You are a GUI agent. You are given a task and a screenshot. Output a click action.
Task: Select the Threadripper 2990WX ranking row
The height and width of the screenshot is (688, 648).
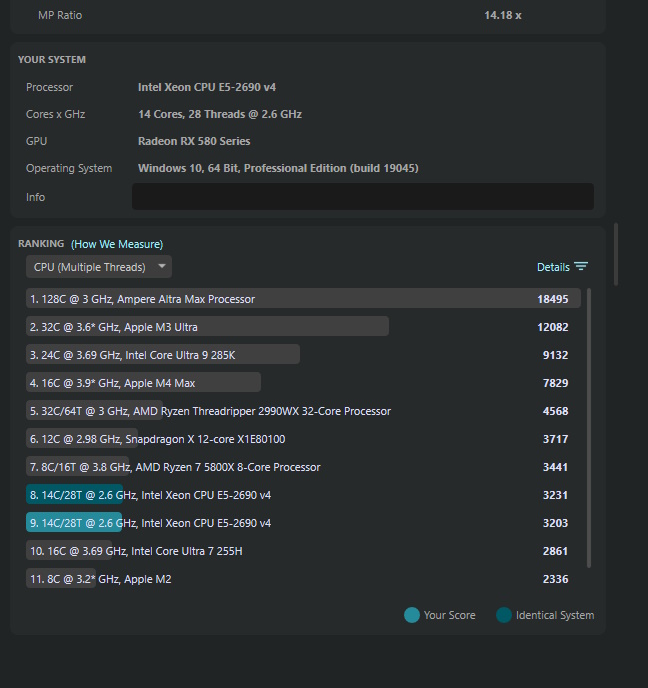(303, 411)
